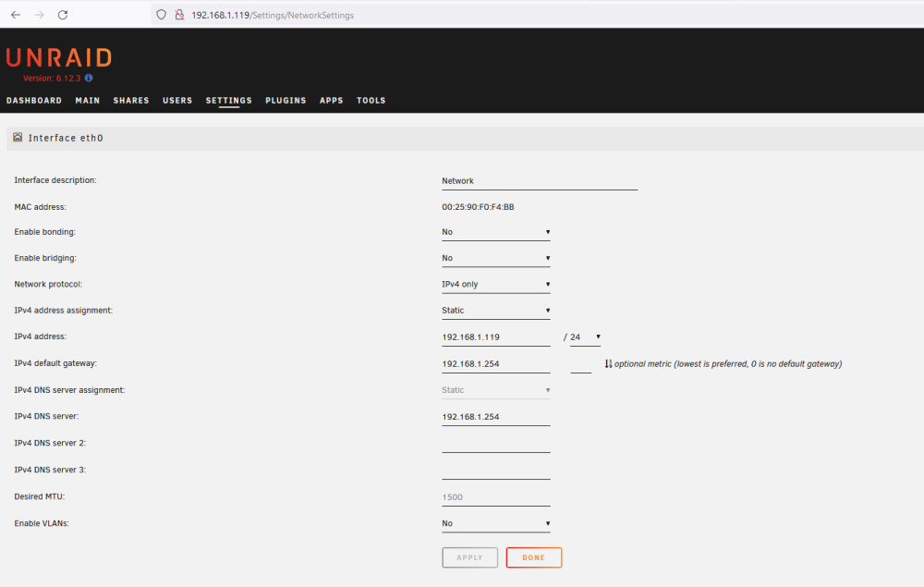Open the IPv4 DNS server assignment dropdown
Image resolution: width=924 pixels, height=587 pixels.
tap(495, 390)
